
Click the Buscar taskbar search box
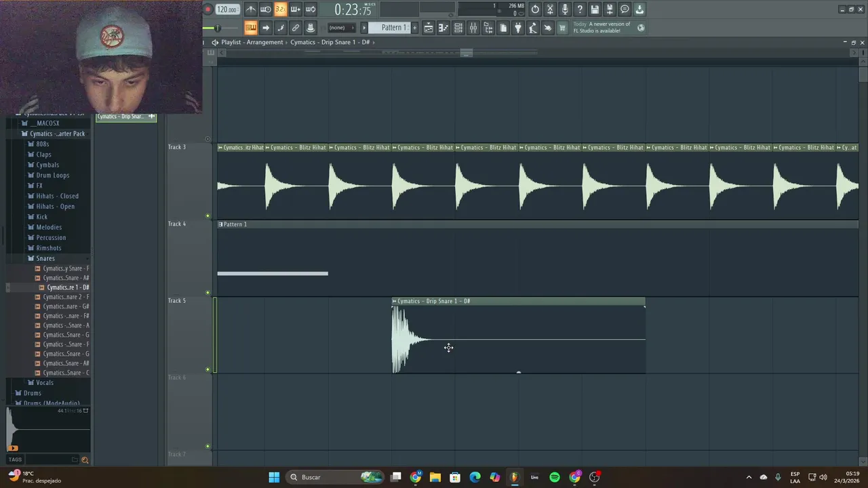(x=335, y=477)
